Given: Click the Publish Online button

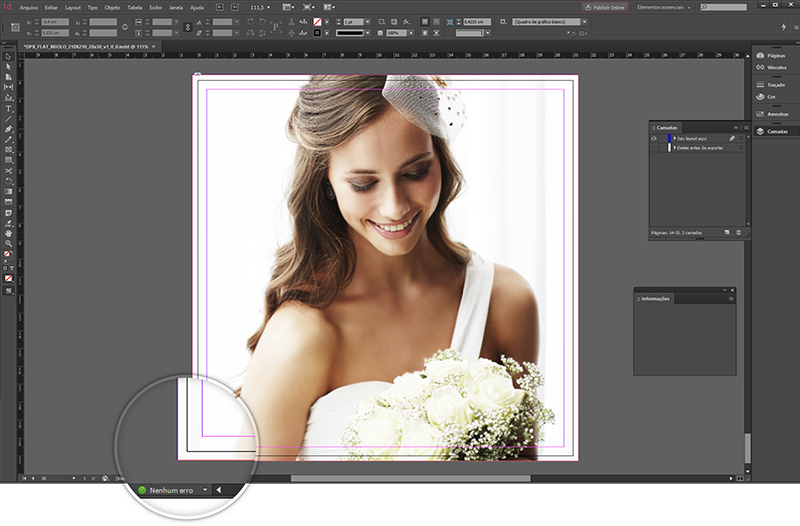Looking at the screenshot, I should coord(606,6).
